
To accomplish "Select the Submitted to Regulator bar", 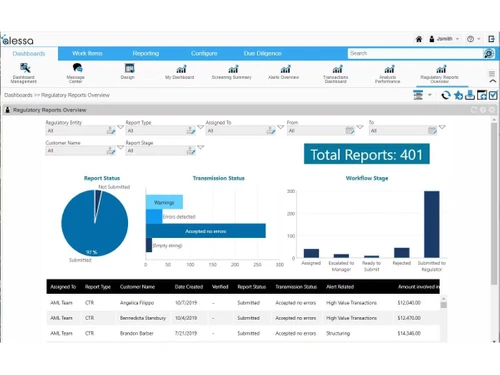I will [432, 224].
